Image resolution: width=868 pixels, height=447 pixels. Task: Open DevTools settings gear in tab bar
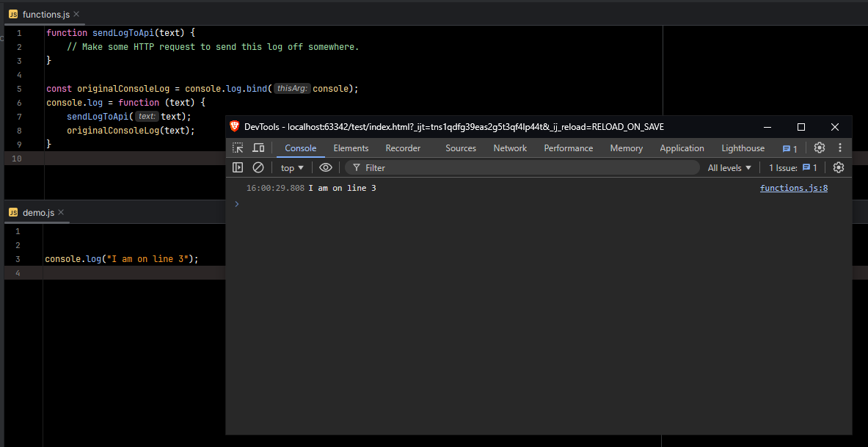coord(820,148)
